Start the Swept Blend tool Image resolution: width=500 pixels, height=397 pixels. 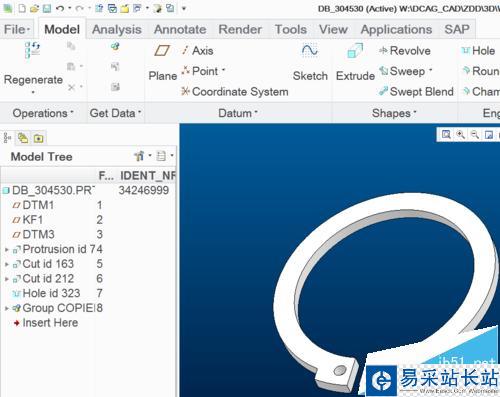(x=416, y=91)
